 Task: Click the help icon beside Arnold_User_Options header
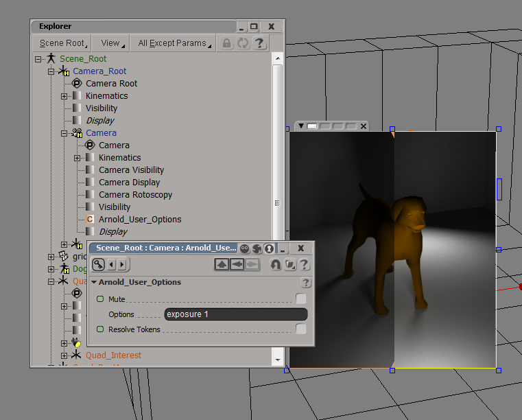coord(306,283)
